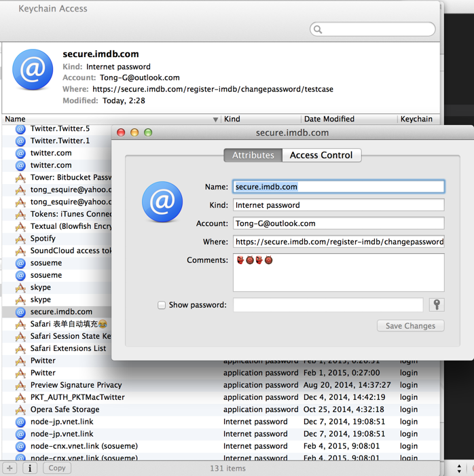
Task: Select the Spotify row in the list
Action: pos(57,238)
